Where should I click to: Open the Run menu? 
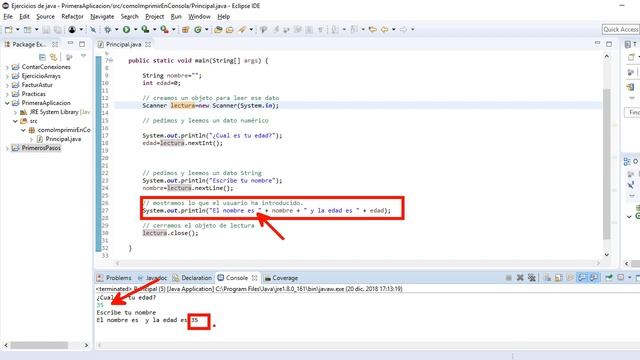176,17
